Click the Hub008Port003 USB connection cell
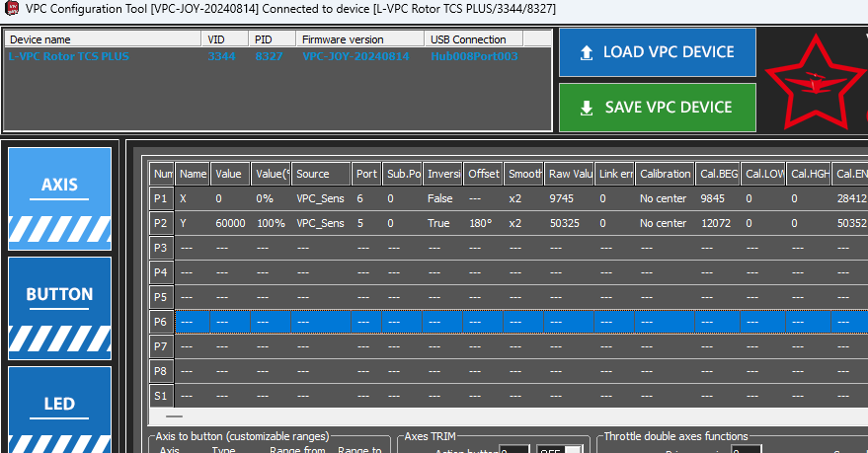The image size is (868, 453). [x=474, y=56]
